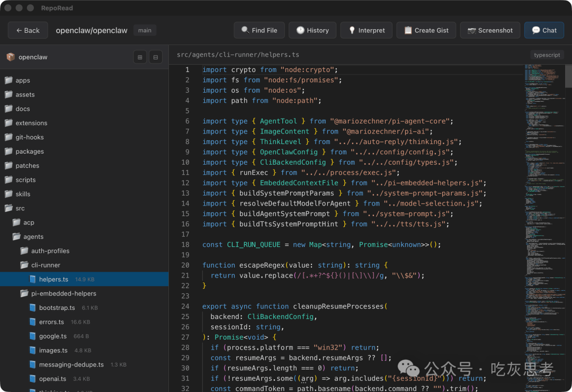The image size is (572, 392).
Task: Click the History clock icon
Action: [300, 30]
